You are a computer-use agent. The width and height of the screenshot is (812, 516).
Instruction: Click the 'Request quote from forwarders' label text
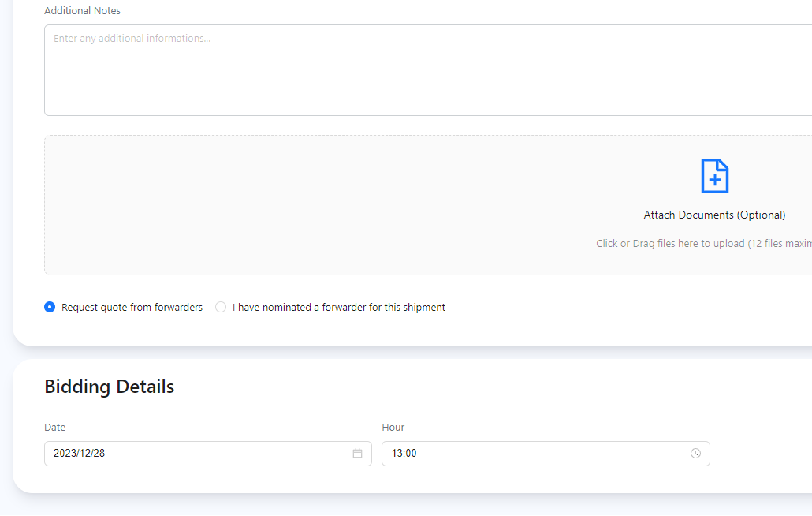(x=132, y=307)
